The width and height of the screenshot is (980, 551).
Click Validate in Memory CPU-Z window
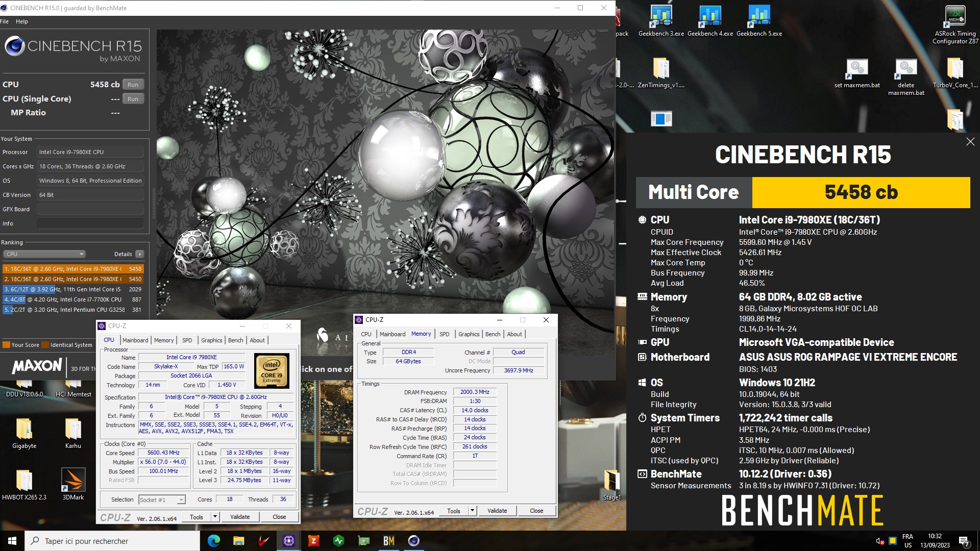[x=497, y=511]
